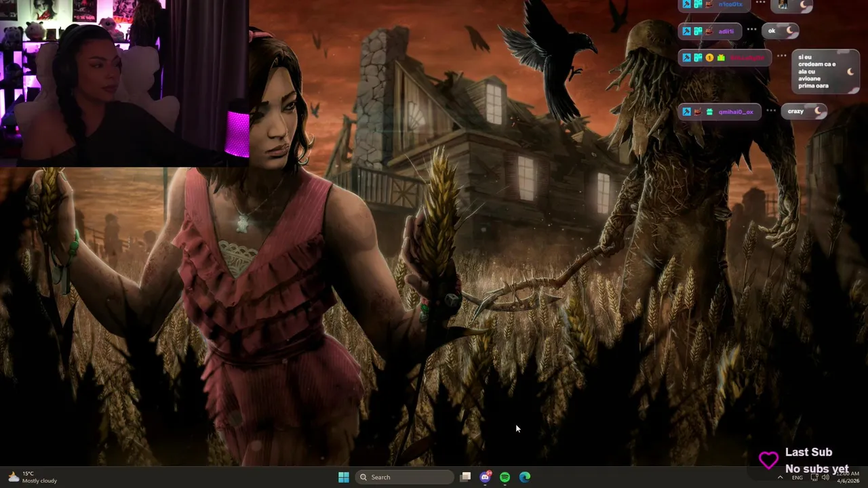Open Task View from the taskbar
This screenshot has height=488, width=868.
tap(465, 477)
